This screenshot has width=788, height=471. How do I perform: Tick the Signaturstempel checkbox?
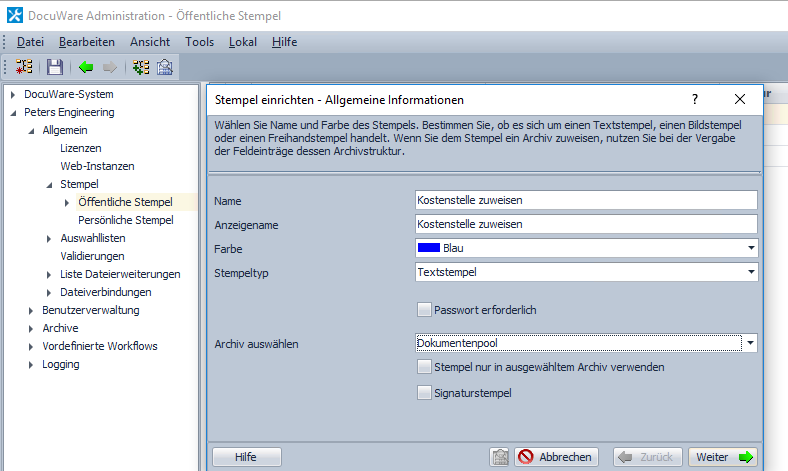tap(425, 393)
